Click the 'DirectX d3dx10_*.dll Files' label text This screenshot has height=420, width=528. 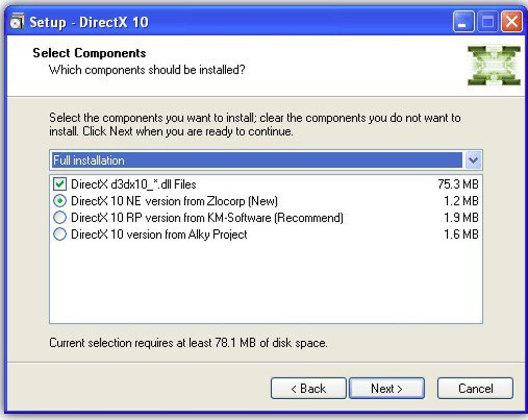(134, 184)
